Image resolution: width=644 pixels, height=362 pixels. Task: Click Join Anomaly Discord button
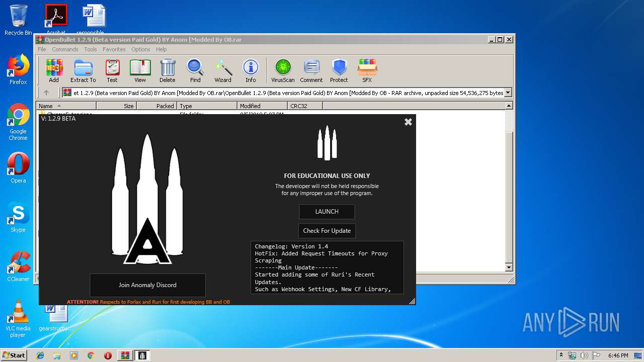(147, 285)
